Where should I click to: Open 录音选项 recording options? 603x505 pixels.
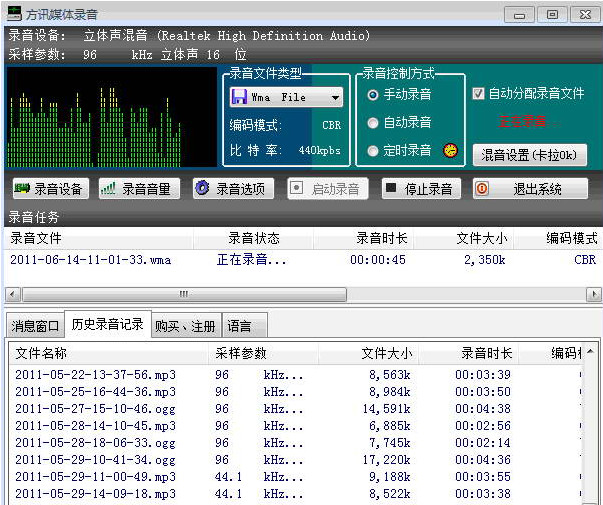click(233, 188)
